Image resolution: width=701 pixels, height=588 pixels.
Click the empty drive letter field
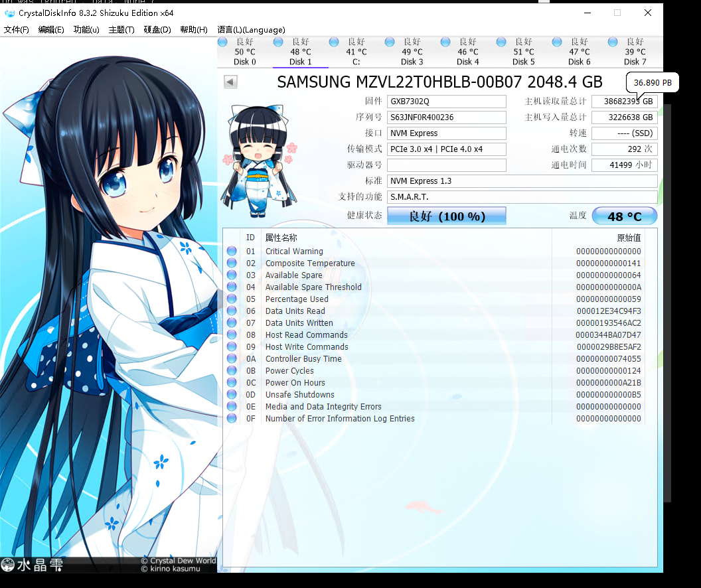point(447,165)
